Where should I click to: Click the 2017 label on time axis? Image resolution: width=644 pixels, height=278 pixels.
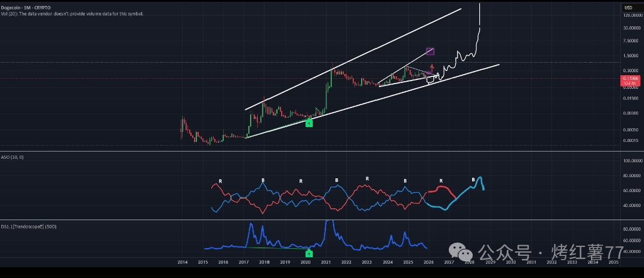point(244,262)
